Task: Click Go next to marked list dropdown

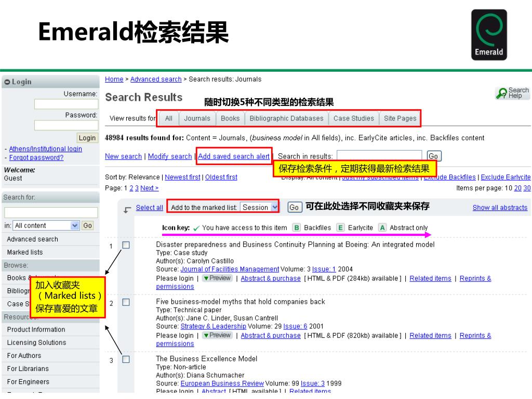Action: [294, 207]
